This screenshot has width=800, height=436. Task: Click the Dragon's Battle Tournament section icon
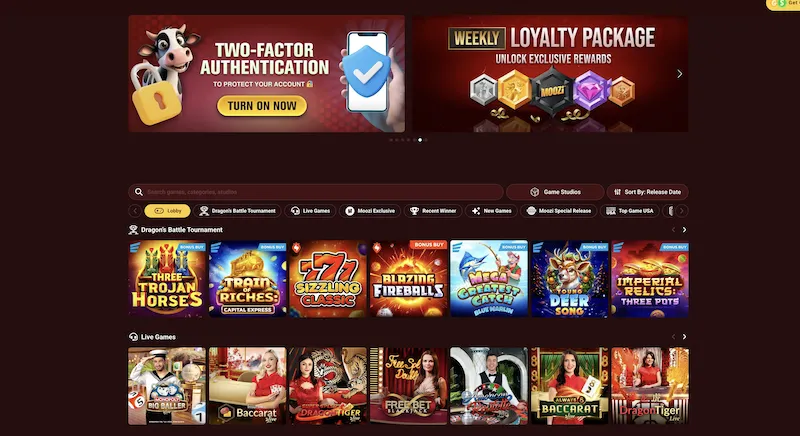[x=133, y=230]
